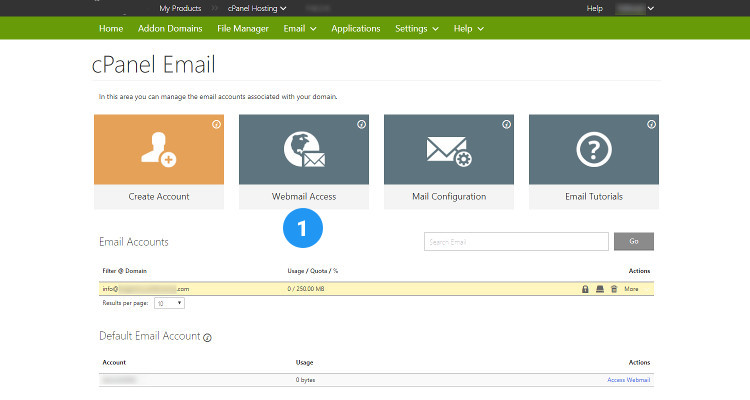Click the Create Account label

click(x=159, y=197)
